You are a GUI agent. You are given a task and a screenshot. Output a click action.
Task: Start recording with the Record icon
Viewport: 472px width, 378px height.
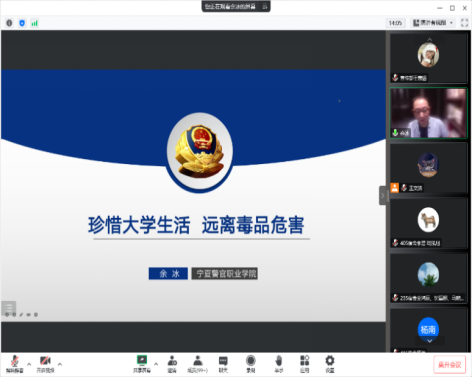(251, 364)
